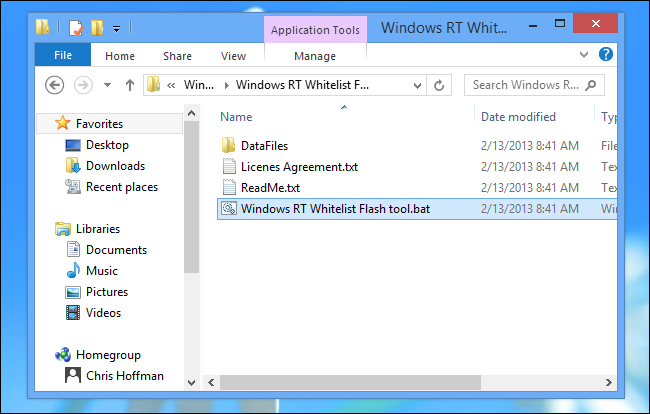The width and height of the screenshot is (650, 414).
Task: Click the navigation pane scroll down arrow
Action: (x=192, y=383)
